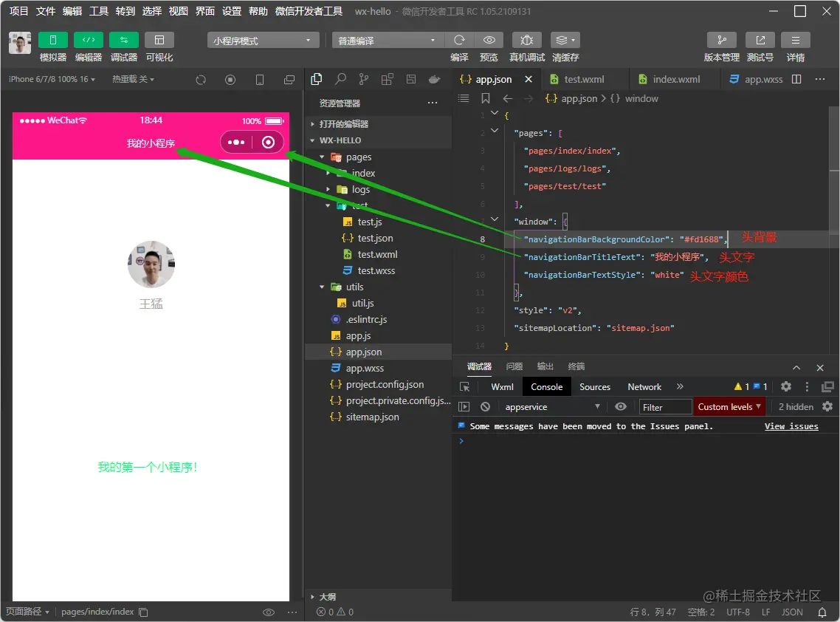The width and height of the screenshot is (840, 622).
Task: Open the 设置 menu
Action: coord(232,11)
